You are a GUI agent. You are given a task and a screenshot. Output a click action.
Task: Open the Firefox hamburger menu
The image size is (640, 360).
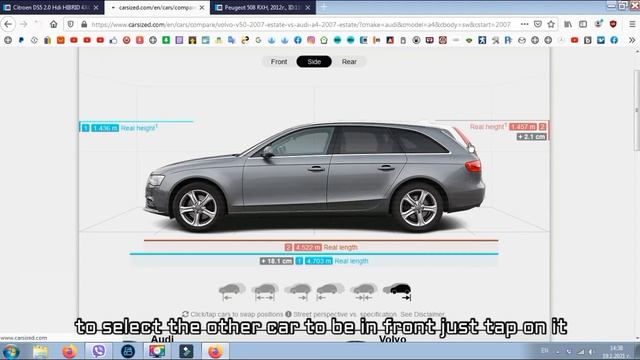pos(632,24)
